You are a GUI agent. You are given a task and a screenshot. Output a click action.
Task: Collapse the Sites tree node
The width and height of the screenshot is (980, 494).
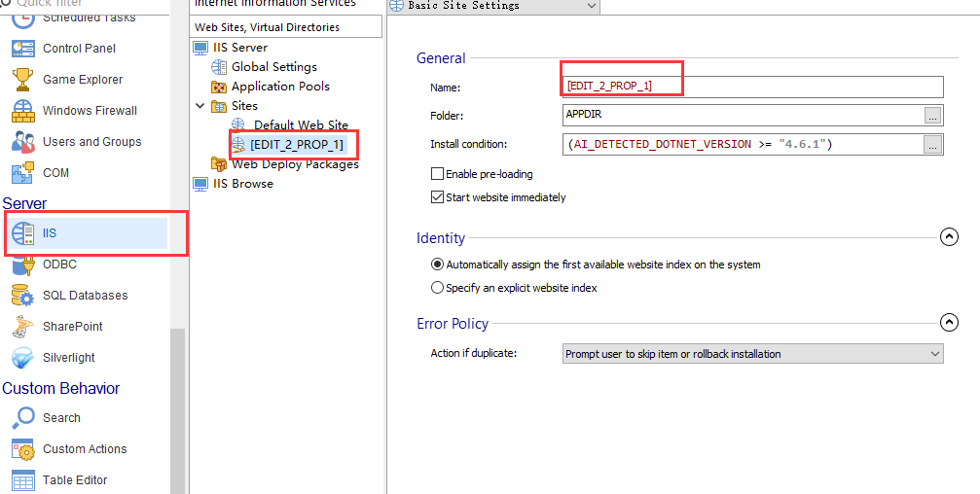(200, 106)
